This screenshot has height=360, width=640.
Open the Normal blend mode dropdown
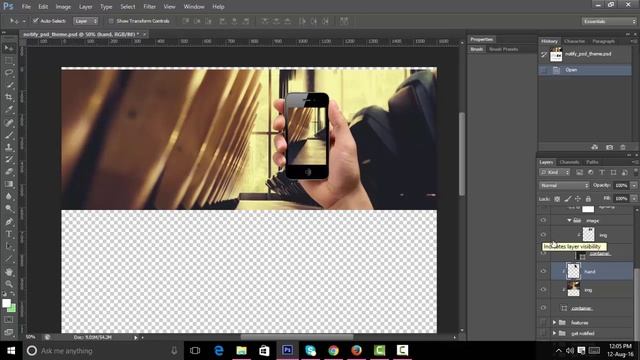pos(564,185)
